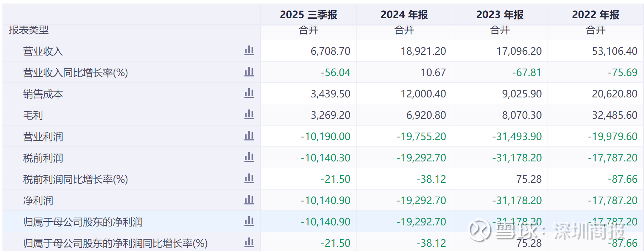Open the 毛利 bar chart icon

[x=249, y=114]
